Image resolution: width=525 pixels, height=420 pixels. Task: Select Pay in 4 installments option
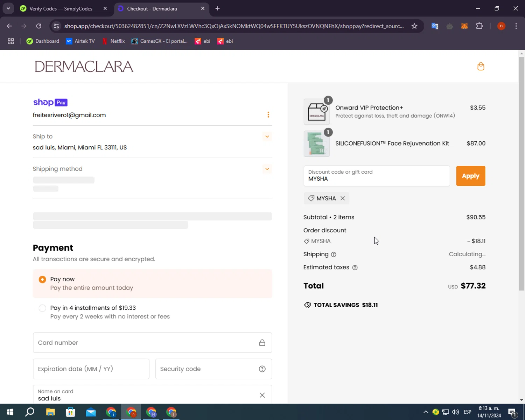(x=42, y=308)
